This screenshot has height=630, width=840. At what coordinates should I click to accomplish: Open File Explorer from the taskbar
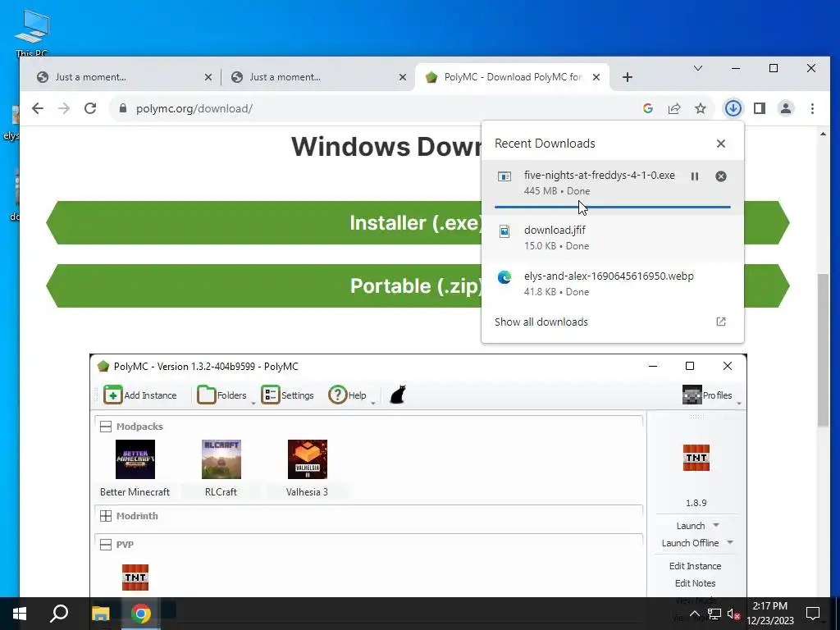(x=100, y=614)
